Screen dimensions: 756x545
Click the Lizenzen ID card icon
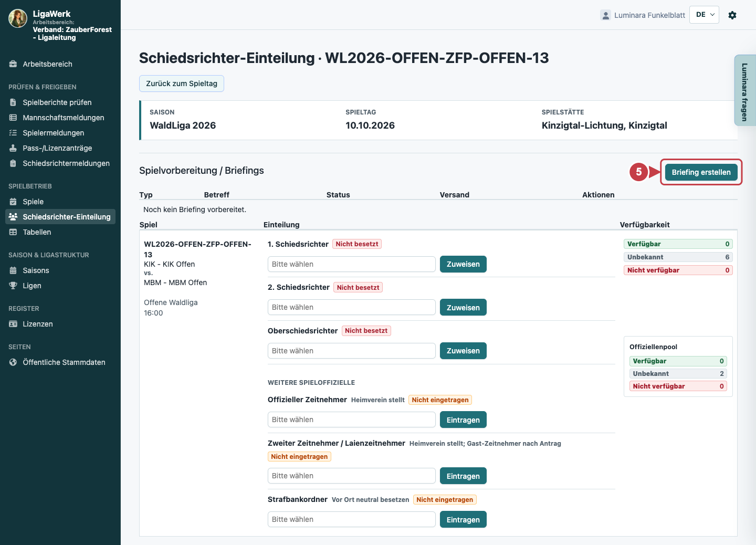point(13,324)
